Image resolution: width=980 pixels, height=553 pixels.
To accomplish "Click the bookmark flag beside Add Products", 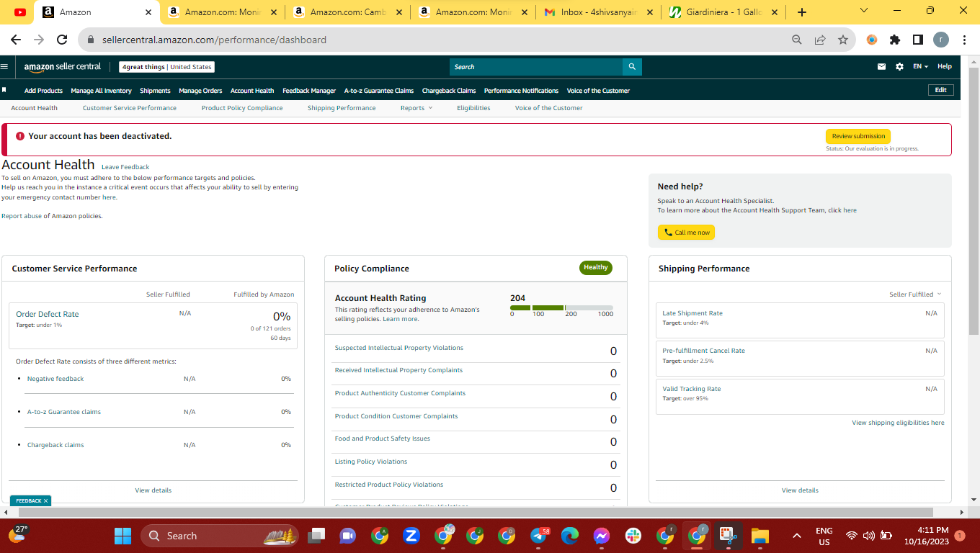I will pos(4,90).
